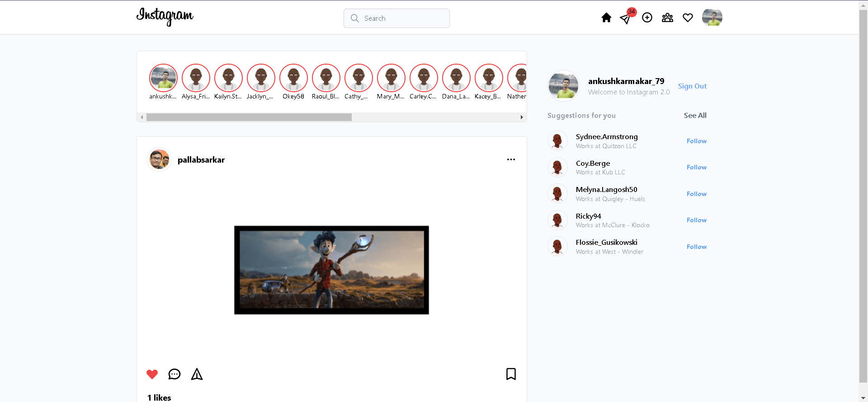Image resolution: width=868 pixels, height=402 pixels.
Task: Open comments on pallabsarkar's post
Action: click(175, 374)
